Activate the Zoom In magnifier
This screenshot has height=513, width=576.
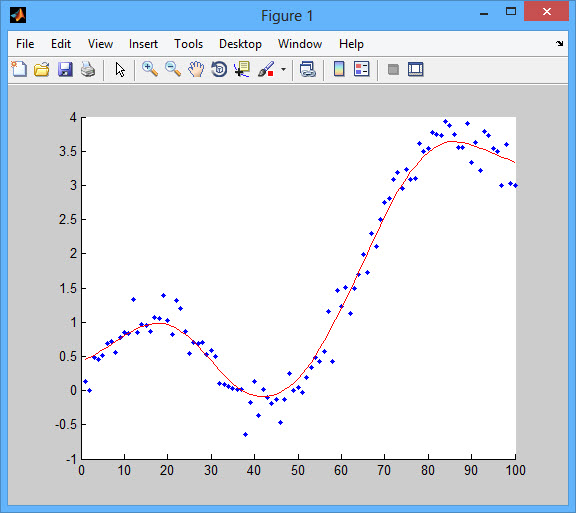point(150,69)
